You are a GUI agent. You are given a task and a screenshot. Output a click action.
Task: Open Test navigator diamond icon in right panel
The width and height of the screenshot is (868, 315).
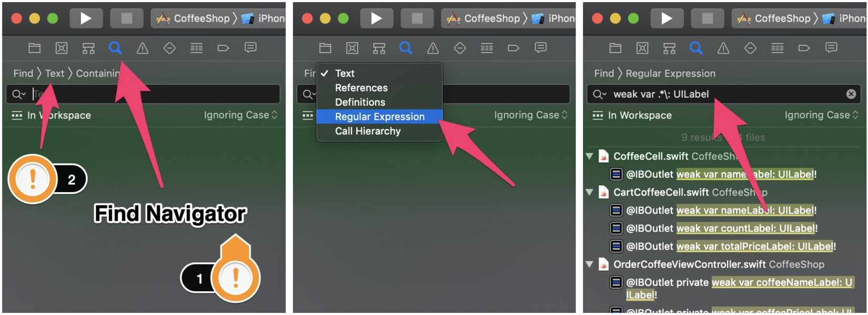[x=750, y=48]
